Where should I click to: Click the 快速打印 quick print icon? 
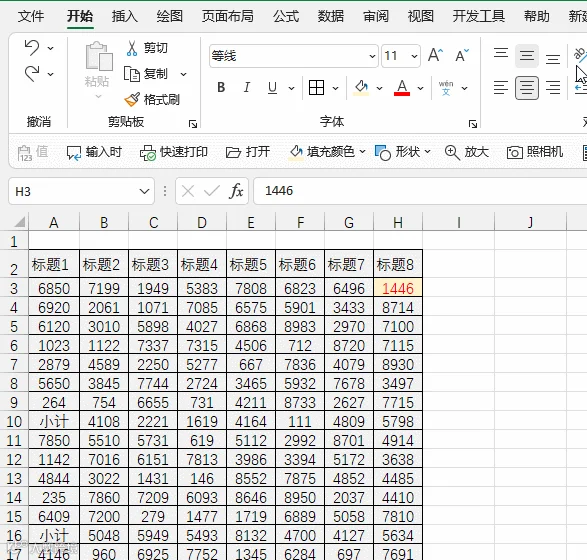click(x=147, y=153)
